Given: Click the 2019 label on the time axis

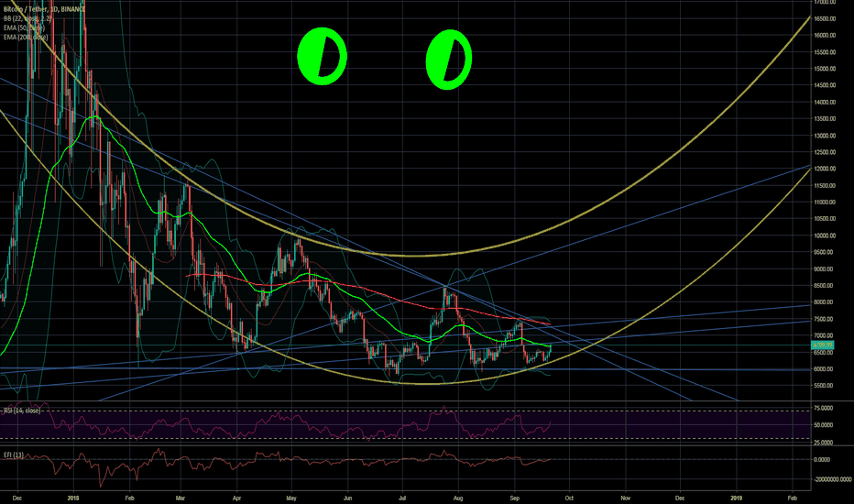Looking at the screenshot, I should [x=736, y=498].
